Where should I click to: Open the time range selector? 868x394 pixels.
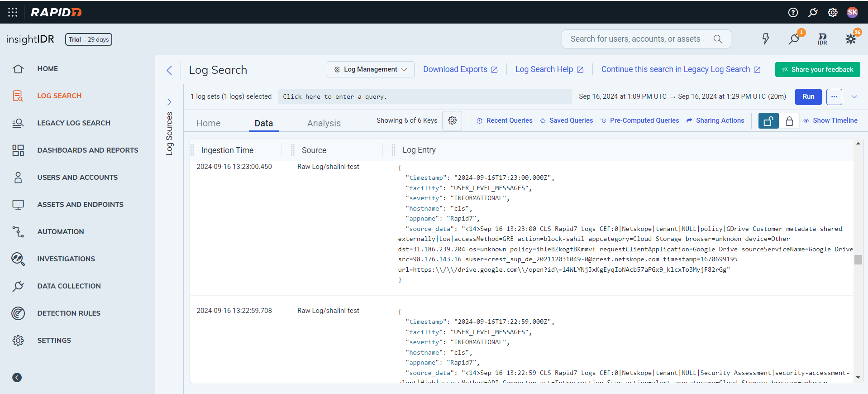pyautogui.click(x=682, y=96)
